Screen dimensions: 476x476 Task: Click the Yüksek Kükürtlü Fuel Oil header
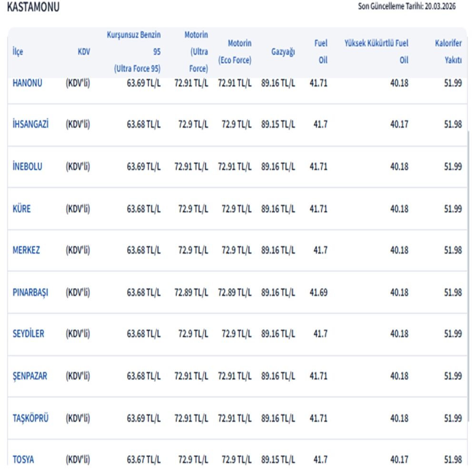coord(376,52)
